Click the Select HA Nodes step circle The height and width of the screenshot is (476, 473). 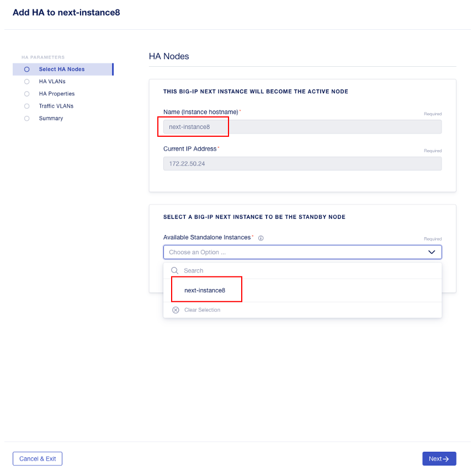pos(26,69)
